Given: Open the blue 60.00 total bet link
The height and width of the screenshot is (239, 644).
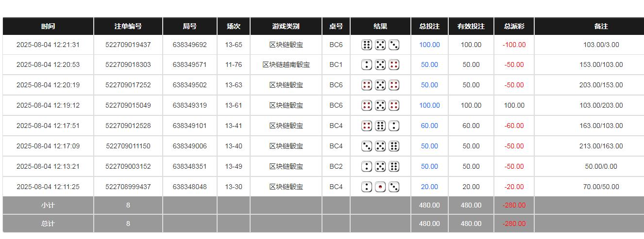Looking at the screenshot, I should coord(429,126).
